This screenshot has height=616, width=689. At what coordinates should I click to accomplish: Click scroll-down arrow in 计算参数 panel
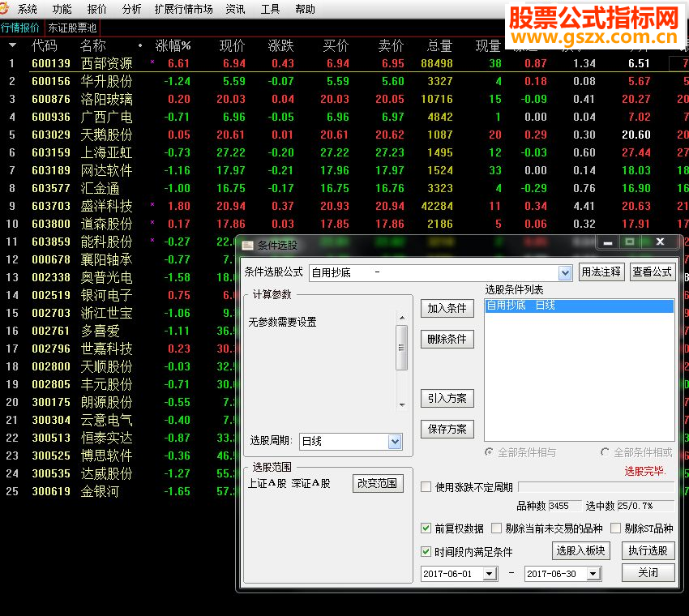click(x=401, y=405)
